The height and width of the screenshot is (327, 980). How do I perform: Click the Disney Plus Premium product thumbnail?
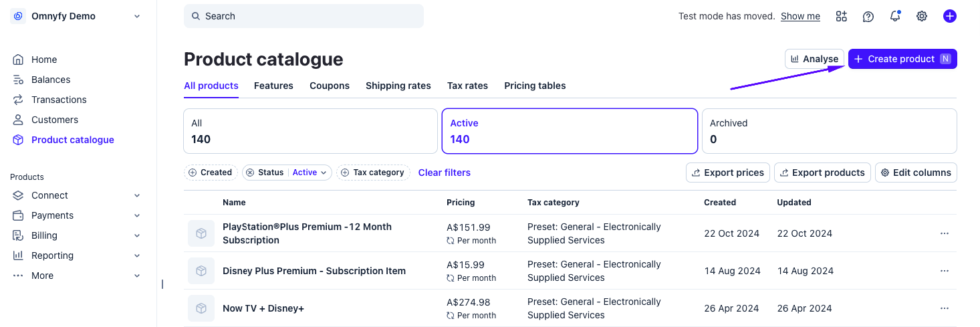pos(201,271)
